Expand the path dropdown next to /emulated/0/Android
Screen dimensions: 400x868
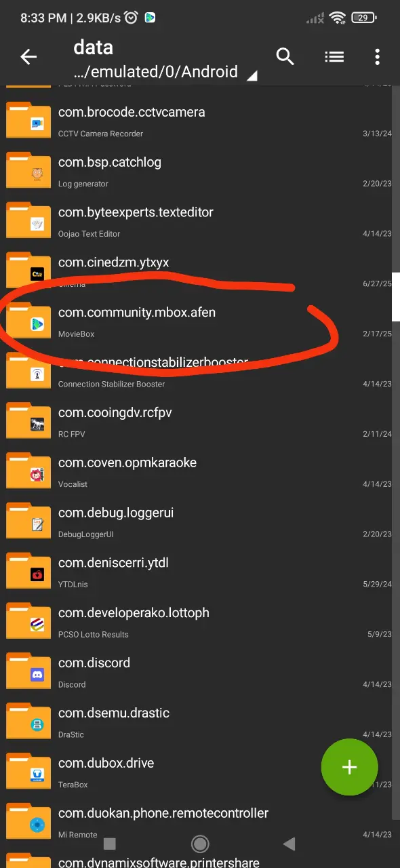point(252,77)
